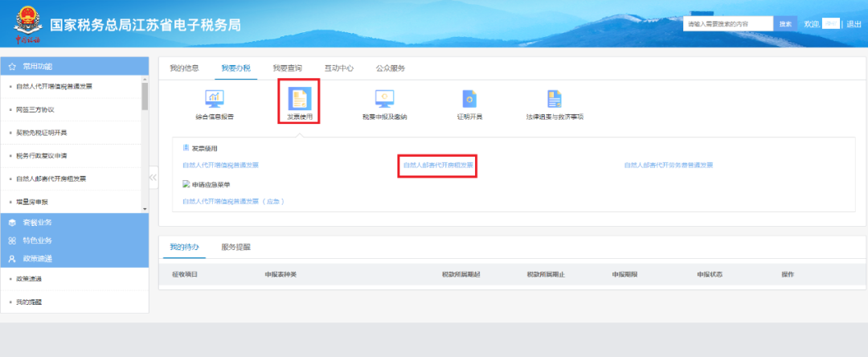Open the 法律追责与救济事项 document icon
Screen dimensions: 868x357
[x=555, y=99]
